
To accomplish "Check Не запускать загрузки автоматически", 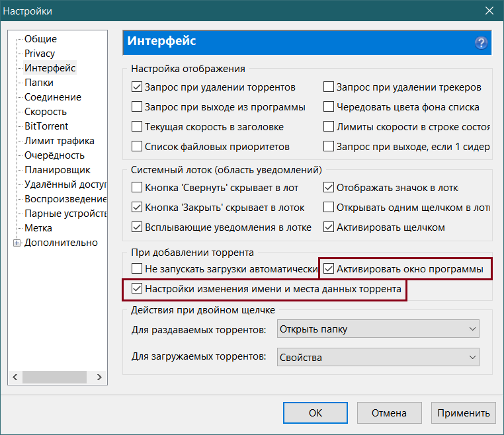I will [x=137, y=268].
